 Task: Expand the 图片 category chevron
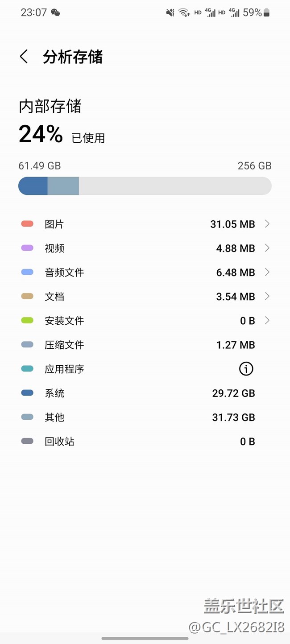(x=267, y=224)
